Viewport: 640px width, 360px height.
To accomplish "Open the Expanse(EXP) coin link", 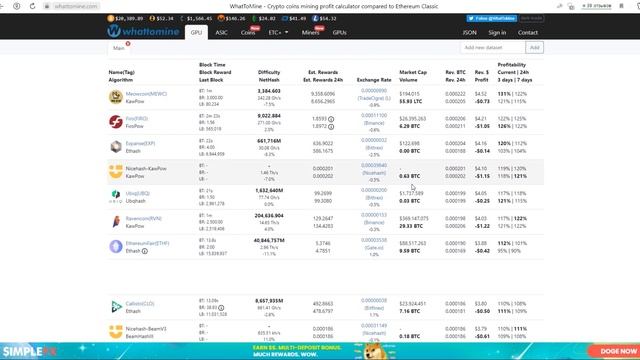I will point(140,143).
